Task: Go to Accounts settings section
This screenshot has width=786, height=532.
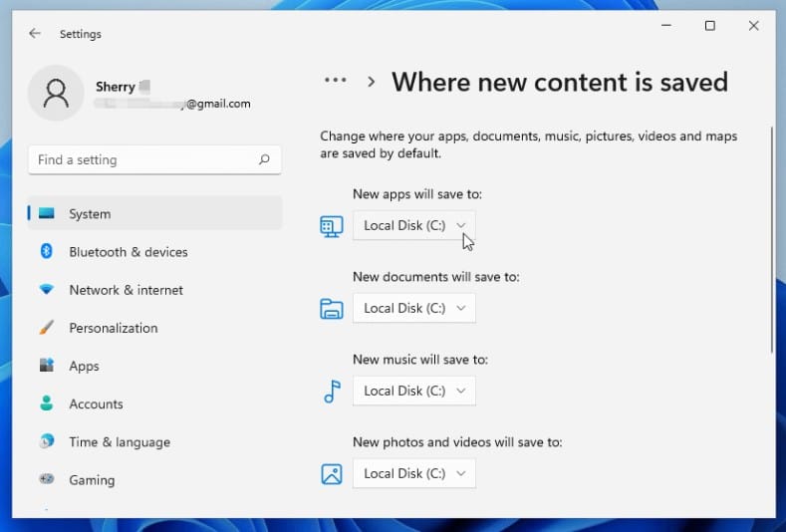Action: click(x=96, y=403)
